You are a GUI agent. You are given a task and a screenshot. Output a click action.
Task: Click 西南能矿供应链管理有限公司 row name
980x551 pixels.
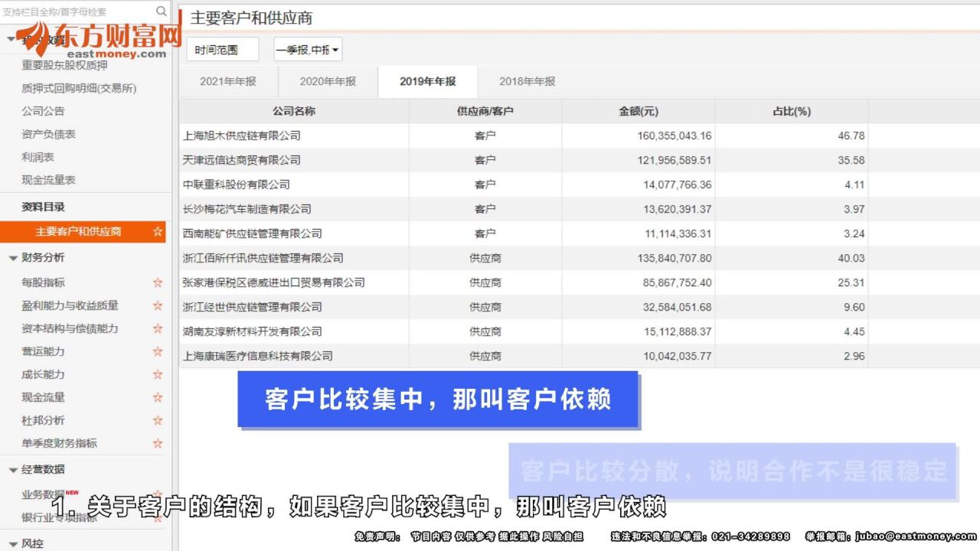pyautogui.click(x=253, y=233)
